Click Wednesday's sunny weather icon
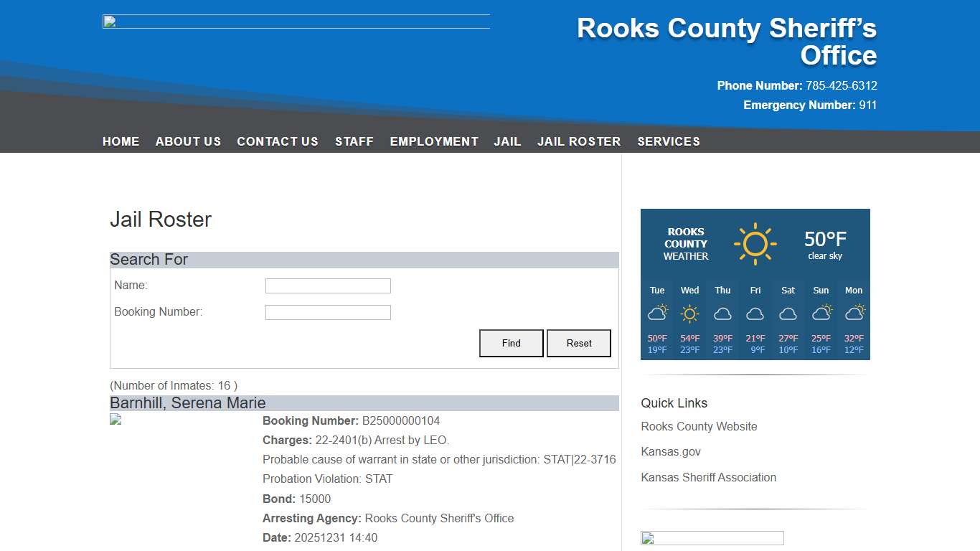The width and height of the screenshot is (980, 551). point(689,311)
